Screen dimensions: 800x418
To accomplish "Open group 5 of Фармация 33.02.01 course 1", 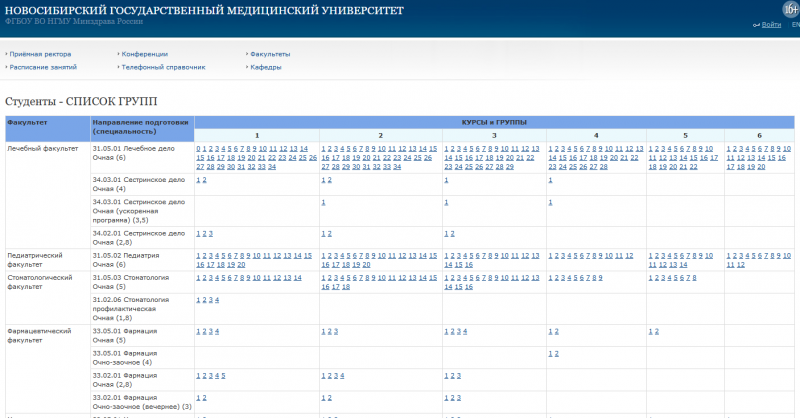I will (x=224, y=375).
